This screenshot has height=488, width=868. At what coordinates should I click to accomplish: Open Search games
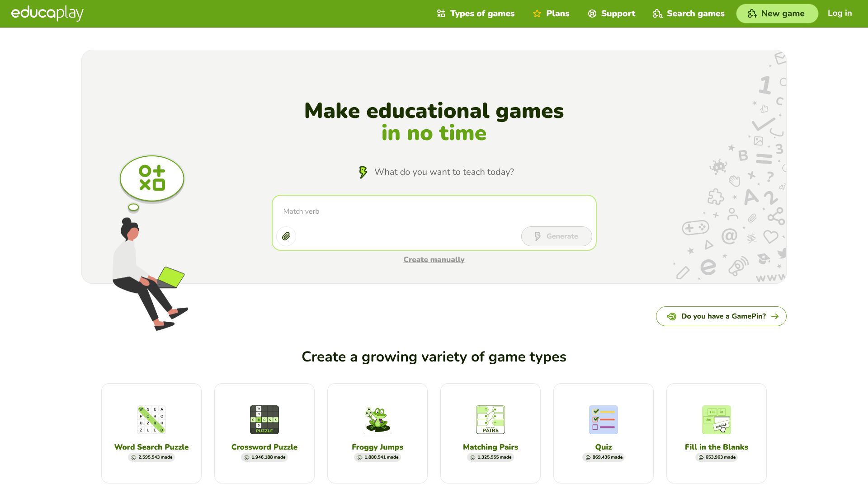[689, 14]
